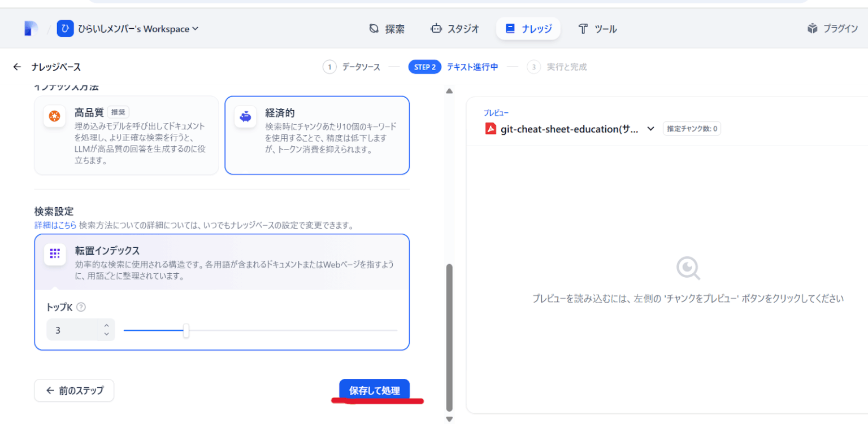Go back via 前のステップ button
868x424 pixels.
click(x=73, y=390)
